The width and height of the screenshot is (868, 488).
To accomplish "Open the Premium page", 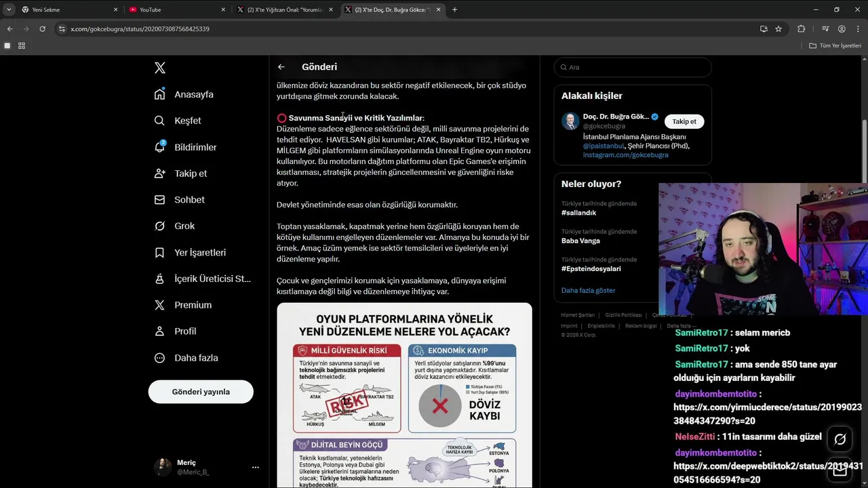I will [182, 305].
